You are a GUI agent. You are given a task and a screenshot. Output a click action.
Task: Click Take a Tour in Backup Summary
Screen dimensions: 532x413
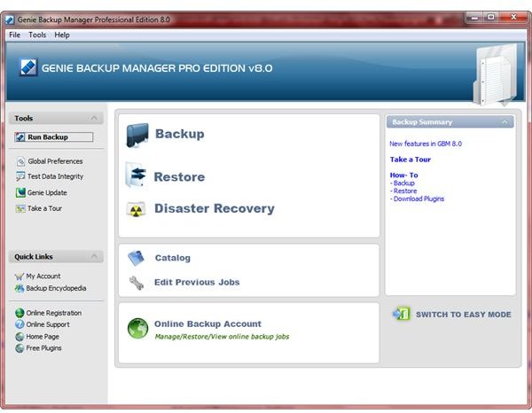pyautogui.click(x=411, y=160)
